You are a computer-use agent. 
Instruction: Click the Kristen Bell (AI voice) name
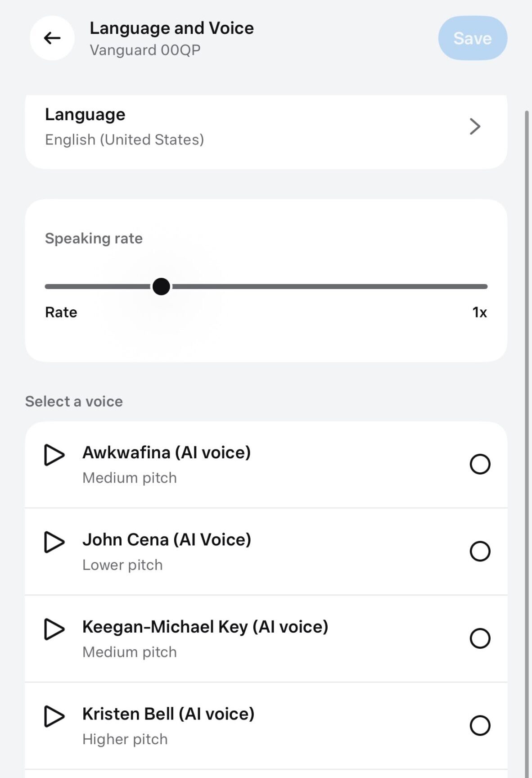tap(168, 714)
